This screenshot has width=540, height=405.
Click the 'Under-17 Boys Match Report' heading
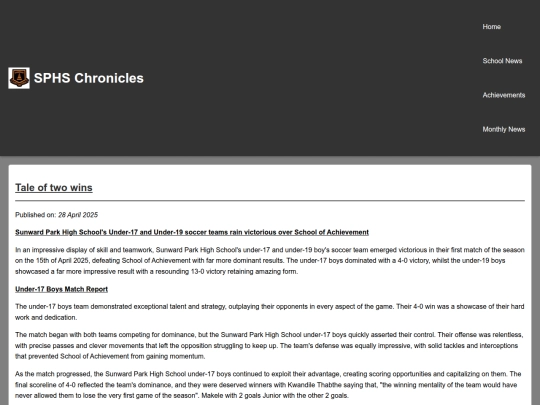pyautogui.click(x=61, y=289)
